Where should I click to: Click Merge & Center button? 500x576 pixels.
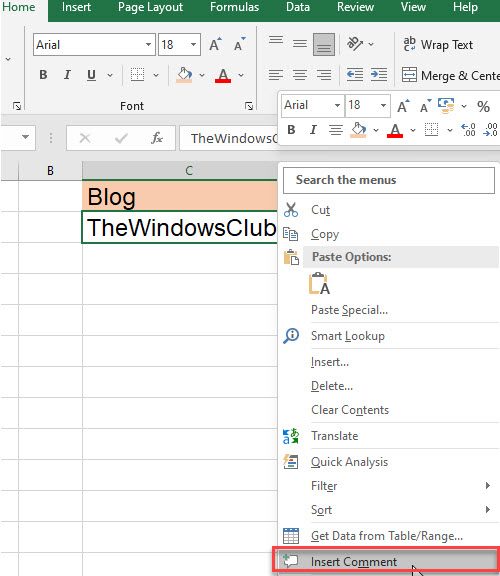tap(451, 75)
